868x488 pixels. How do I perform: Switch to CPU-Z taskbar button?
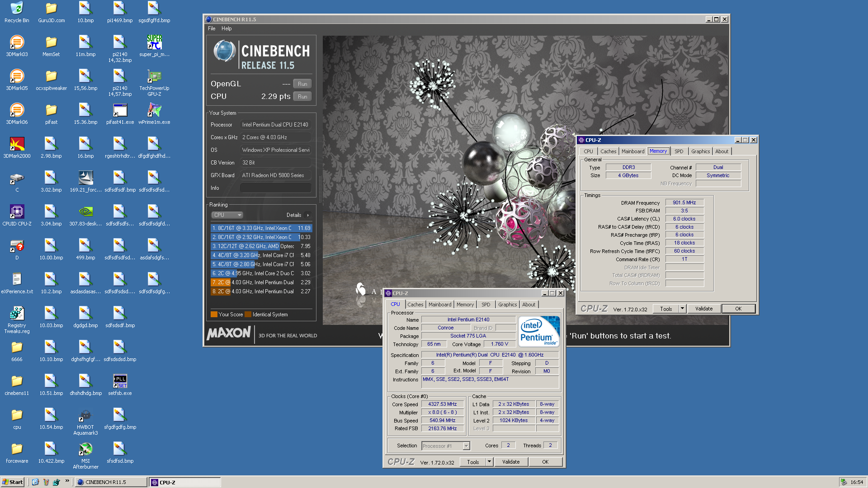[185, 482]
